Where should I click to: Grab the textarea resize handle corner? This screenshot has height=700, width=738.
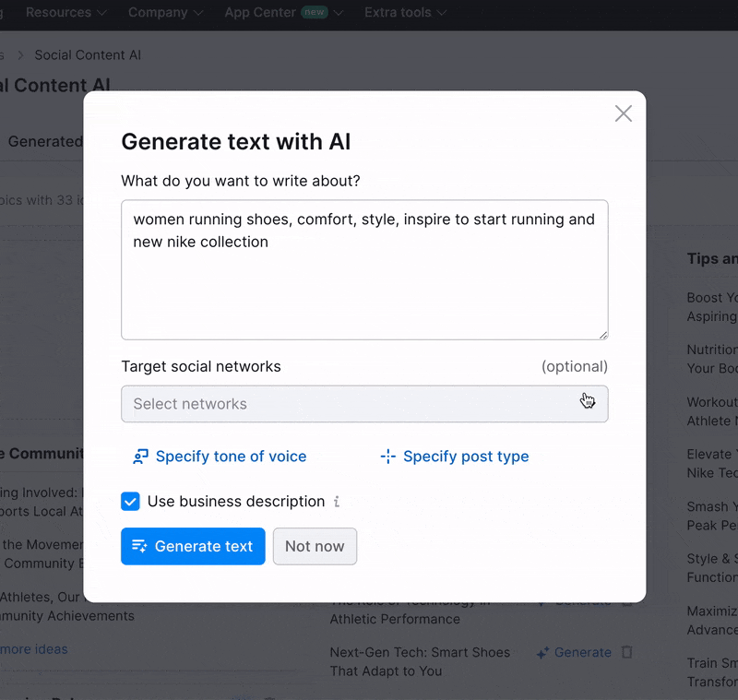tap(603, 335)
